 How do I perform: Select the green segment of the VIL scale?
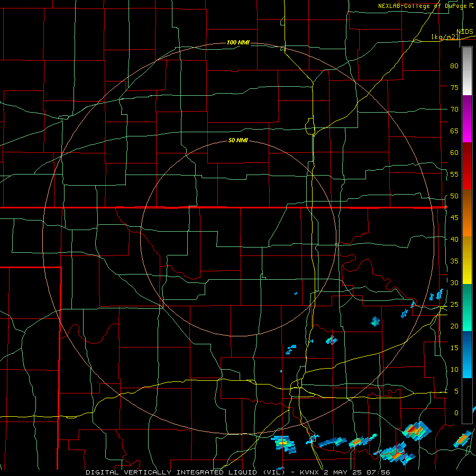click(x=467, y=307)
